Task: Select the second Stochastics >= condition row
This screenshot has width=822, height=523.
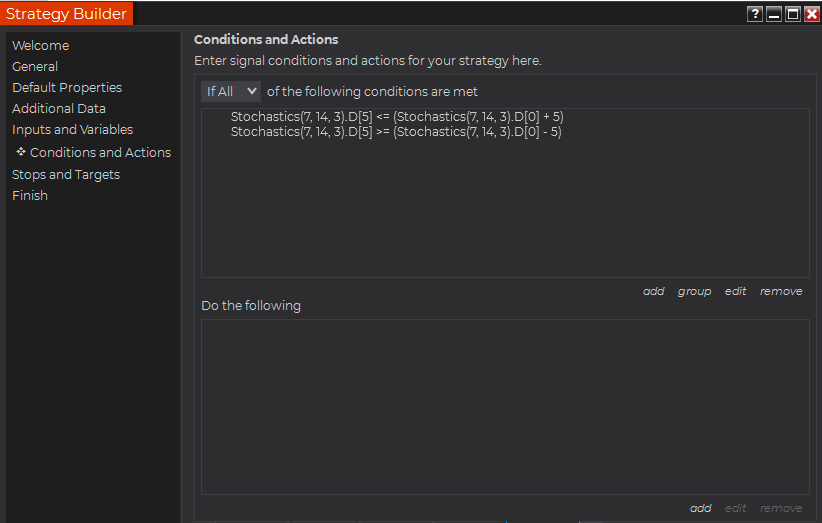Action: point(396,131)
